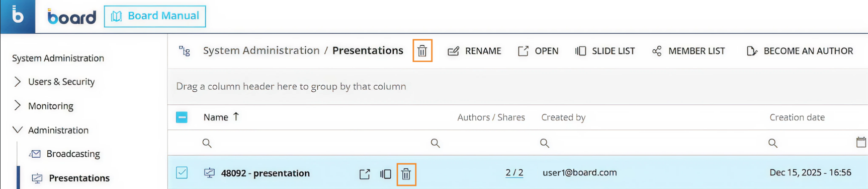Go to System Administration breadcrumb

click(x=261, y=50)
